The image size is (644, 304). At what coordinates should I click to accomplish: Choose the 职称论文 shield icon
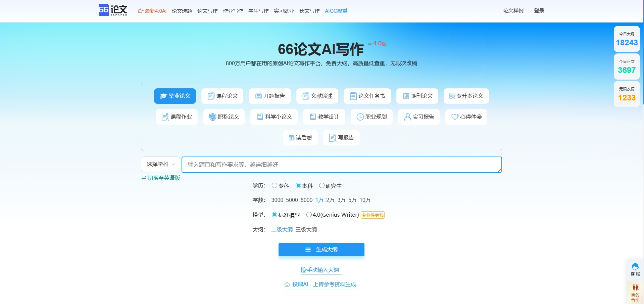click(212, 117)
